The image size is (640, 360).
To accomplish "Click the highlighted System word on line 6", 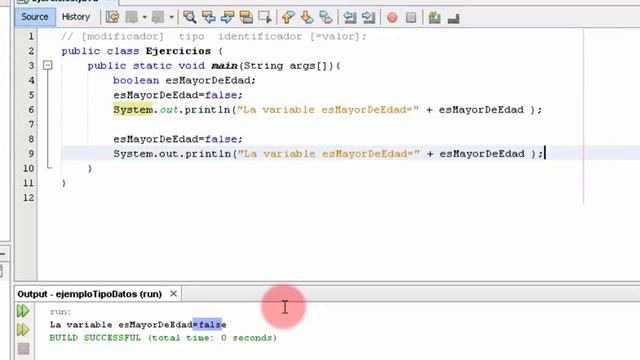I will [x=133, y=110].
